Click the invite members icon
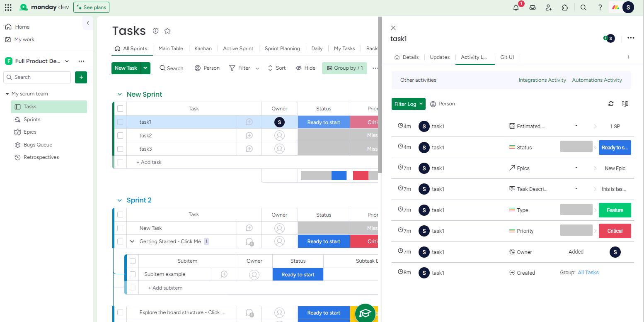Screen dimensions: 644x322 click(x=549, y=7)
